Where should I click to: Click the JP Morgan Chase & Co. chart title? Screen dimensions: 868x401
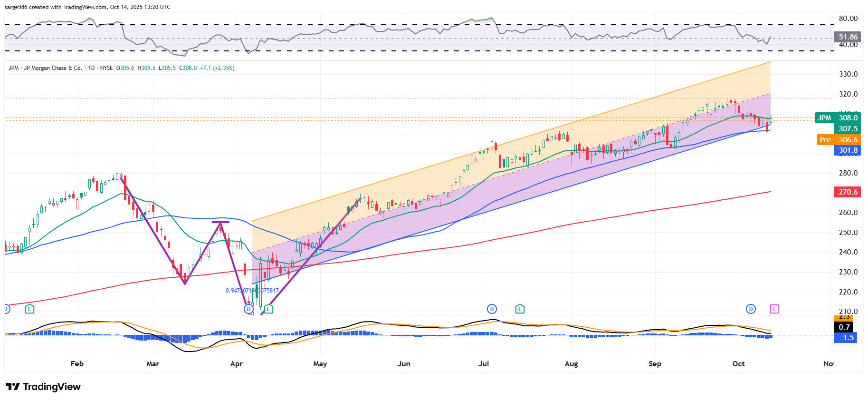click(53, 68)
